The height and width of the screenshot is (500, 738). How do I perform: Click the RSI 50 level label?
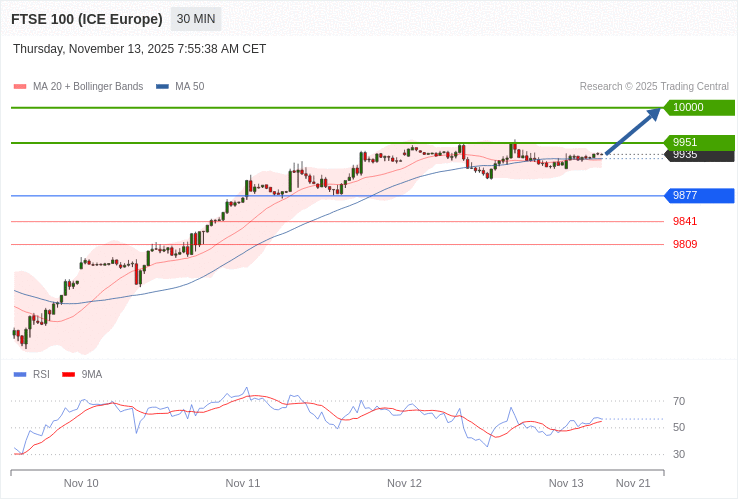(679, 427)
